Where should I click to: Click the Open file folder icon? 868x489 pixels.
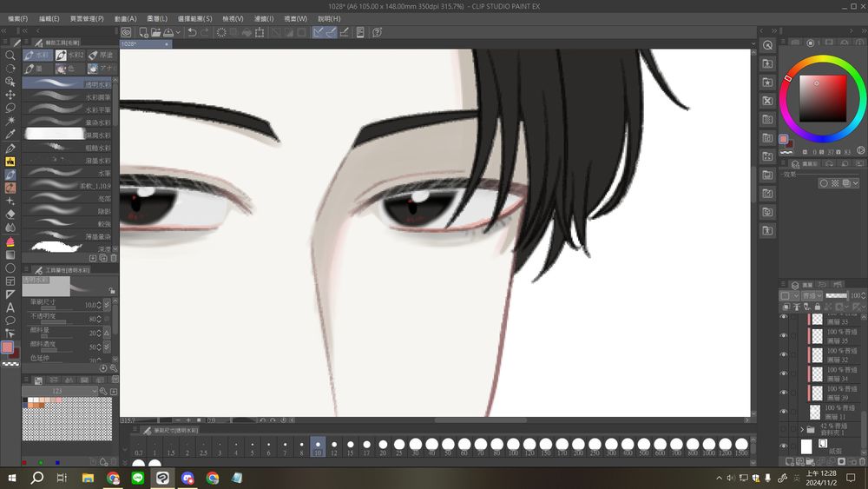coord(155,32)
